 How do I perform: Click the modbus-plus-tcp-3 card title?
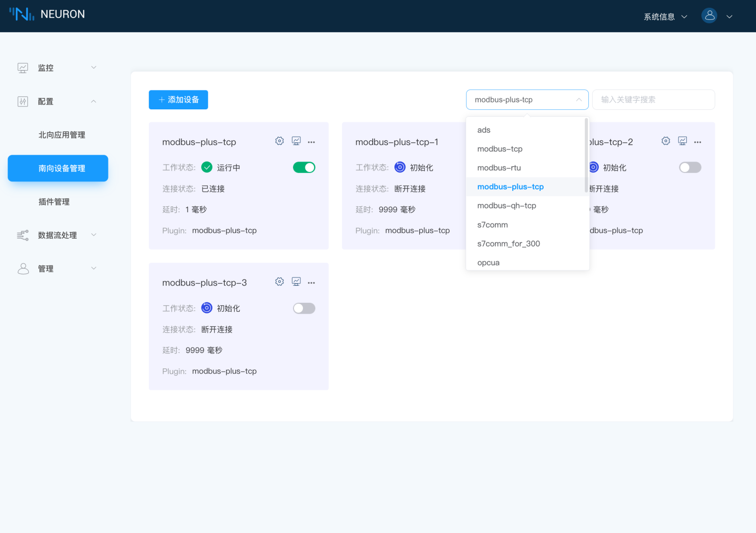(x=204, y=282)
